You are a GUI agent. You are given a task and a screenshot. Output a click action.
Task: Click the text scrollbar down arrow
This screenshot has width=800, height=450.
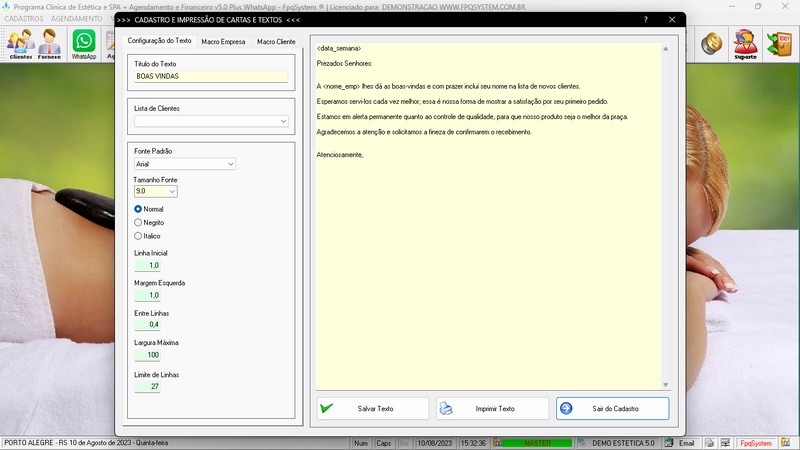(665, 385)
